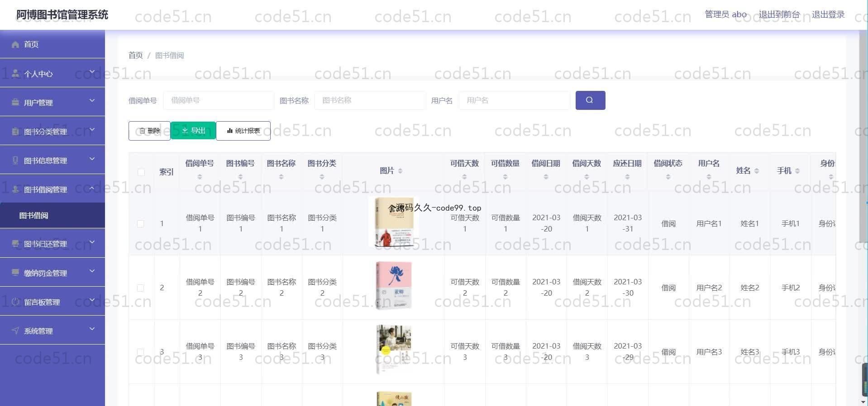Sort by 图书编号 column arrows
This screenshot has height=406, width=868.
[x=240, y=177]
